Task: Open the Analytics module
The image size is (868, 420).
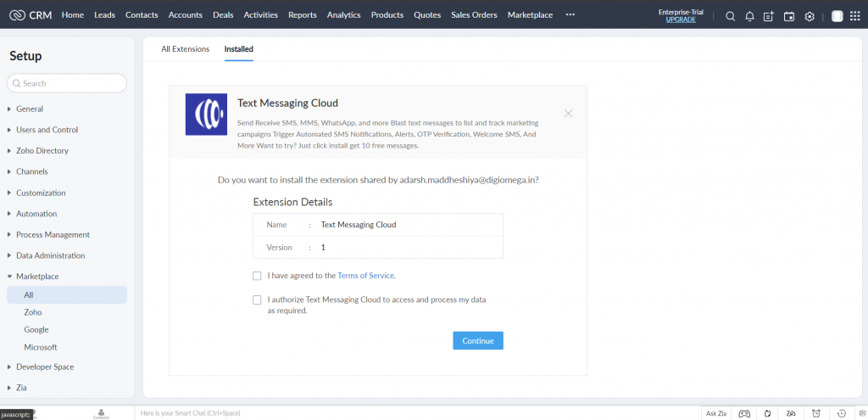Action: (344, 15)
